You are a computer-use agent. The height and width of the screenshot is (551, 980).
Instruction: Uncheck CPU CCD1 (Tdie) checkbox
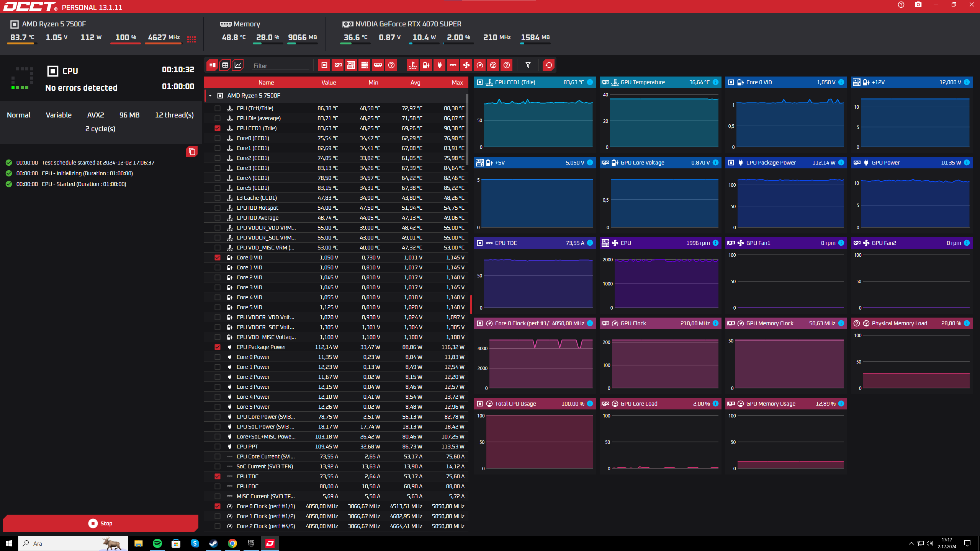coord(218,128)
